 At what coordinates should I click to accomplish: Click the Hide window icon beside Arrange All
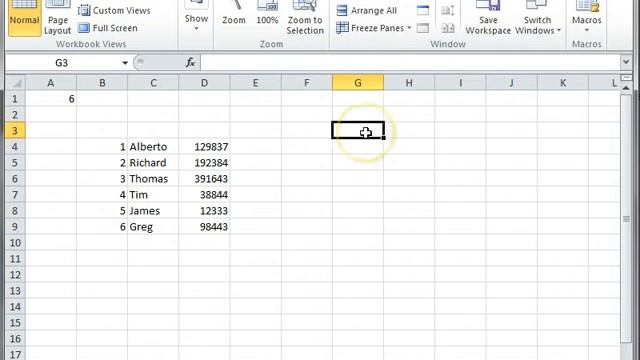(x=423, y=10)
